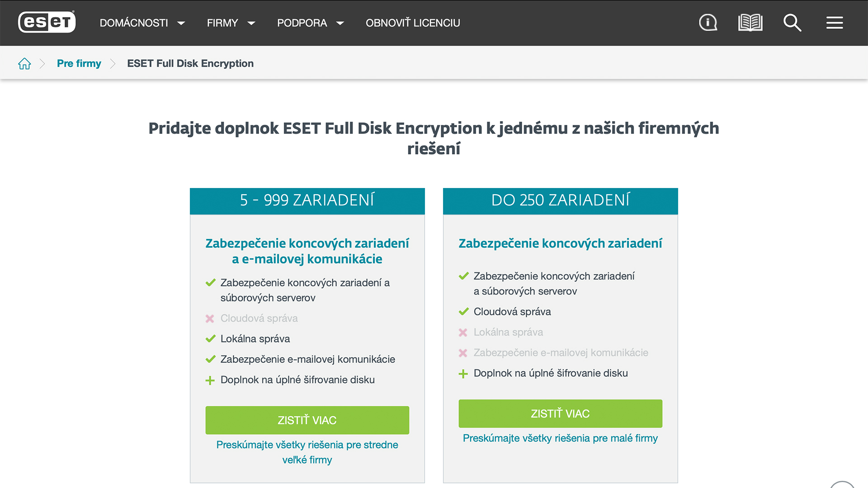
Task: Click Zistiť viac in 5 - 999 zariadení card
Action: coord(307,420)
